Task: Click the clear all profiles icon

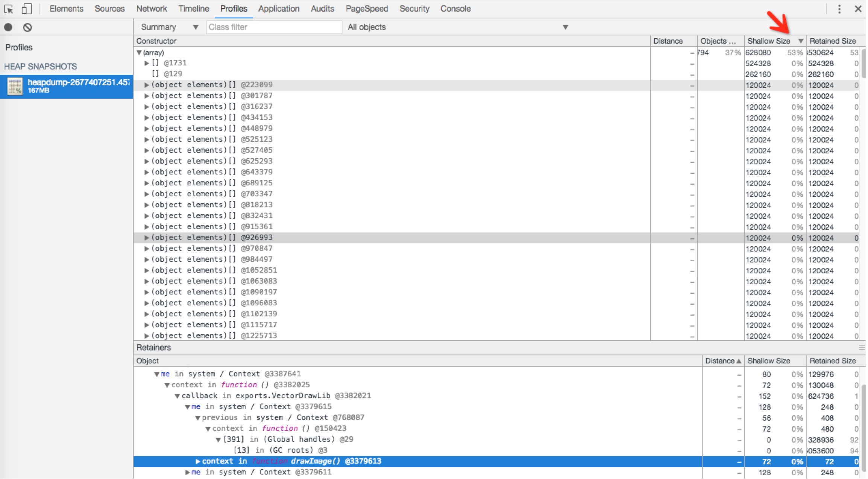Action: pos(27,27)
